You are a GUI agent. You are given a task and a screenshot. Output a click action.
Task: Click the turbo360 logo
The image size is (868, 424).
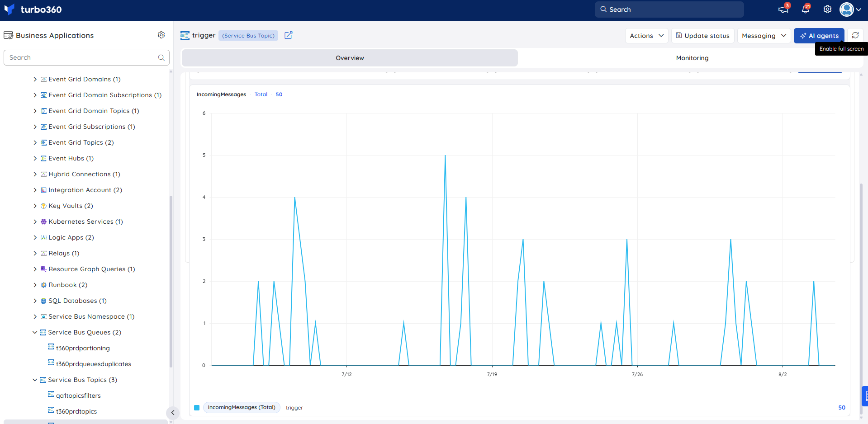33,9
